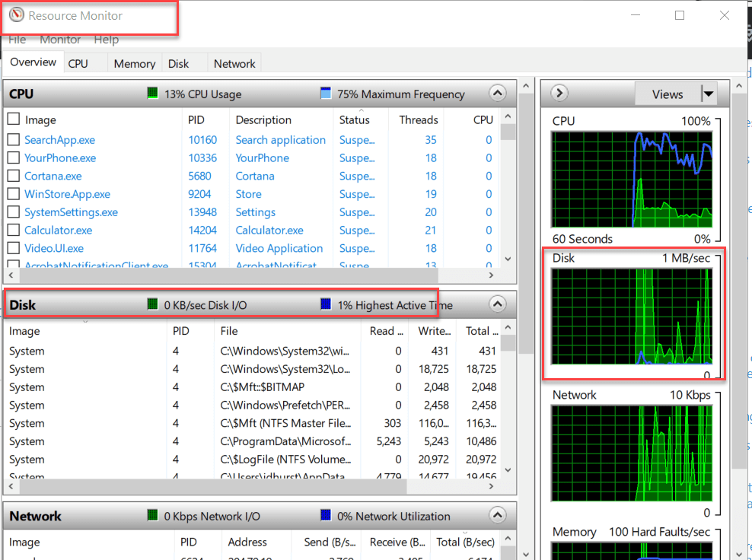Click the Resource Monitor title bar icon

(x=17, y=14)
